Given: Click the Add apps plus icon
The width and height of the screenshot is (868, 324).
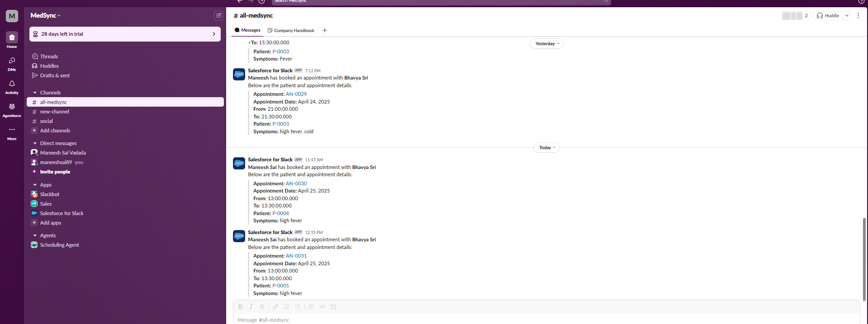Looking at the screenshot, I should (34, 223).
